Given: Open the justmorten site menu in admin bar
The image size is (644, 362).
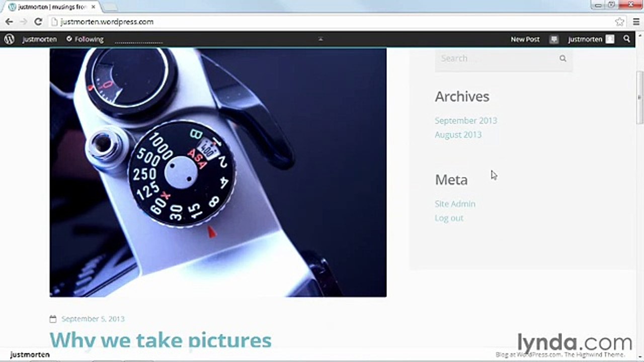Looking at the screenshot, I should click(x=39, y=39).
